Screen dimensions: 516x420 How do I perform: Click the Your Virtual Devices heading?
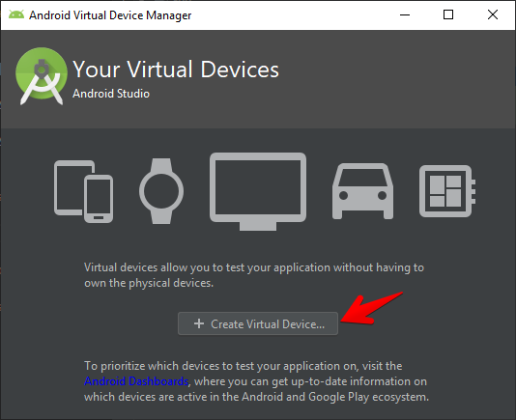coord(176,70)
